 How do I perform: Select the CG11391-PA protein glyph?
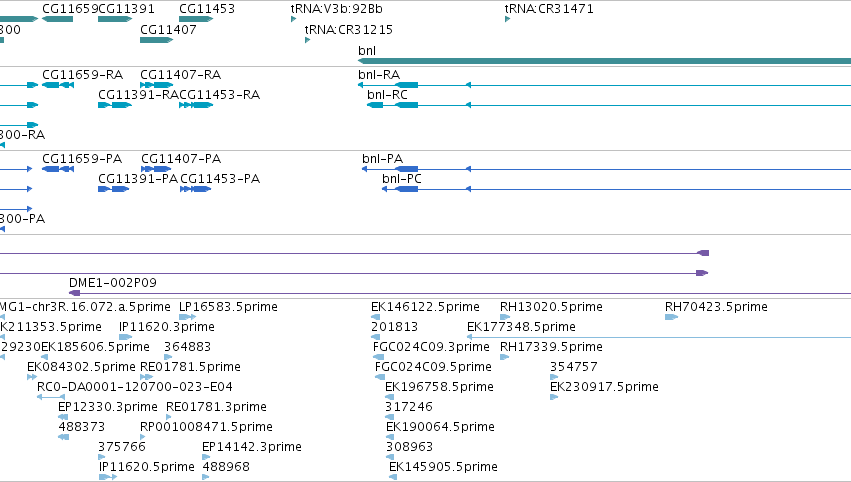coord(113,189)
